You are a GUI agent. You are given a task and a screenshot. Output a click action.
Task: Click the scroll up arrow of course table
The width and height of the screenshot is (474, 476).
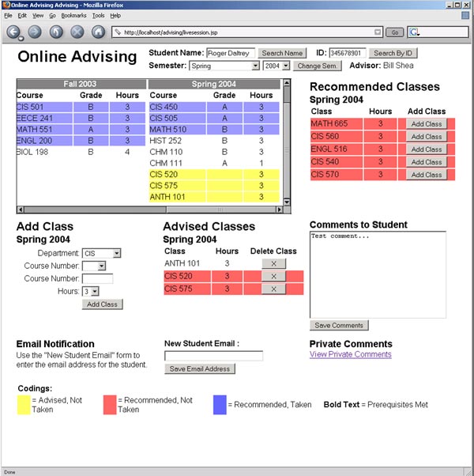pyautogui.click(x=287, y=83)
